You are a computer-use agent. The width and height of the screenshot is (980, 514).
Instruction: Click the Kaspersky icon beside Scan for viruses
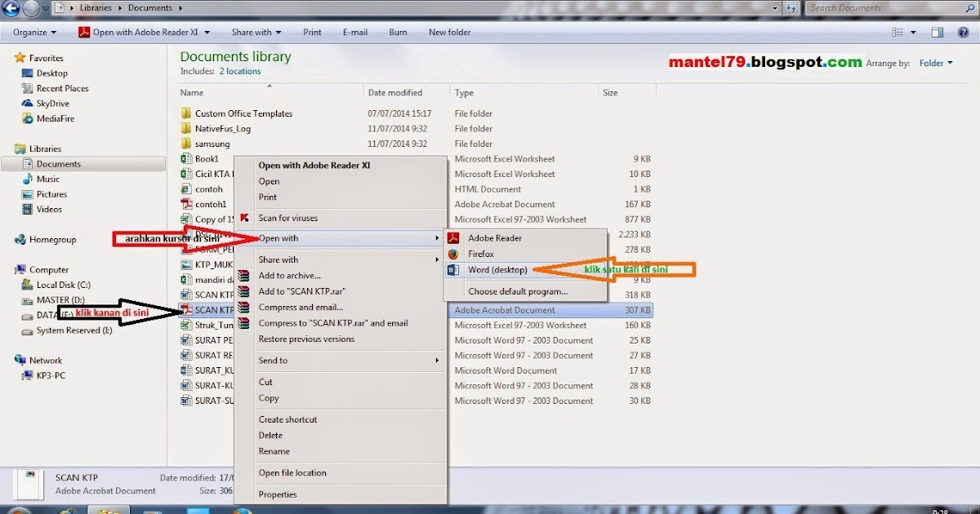(243, 218)
